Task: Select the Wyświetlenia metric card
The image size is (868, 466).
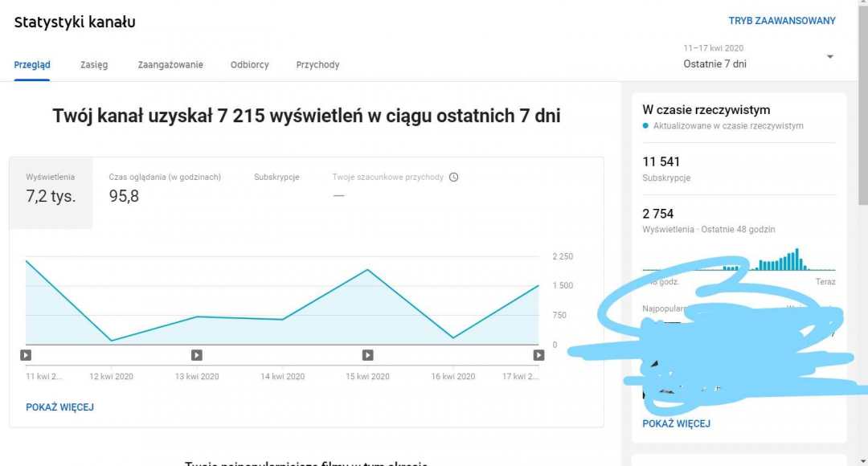Action: (50, 186)
